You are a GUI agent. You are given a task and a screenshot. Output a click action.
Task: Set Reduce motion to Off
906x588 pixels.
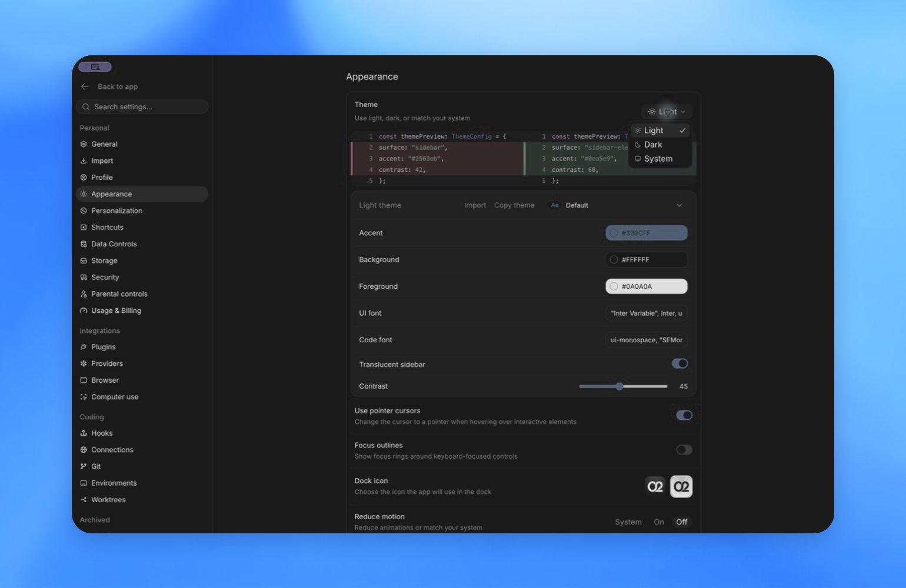click(x=681, y=522)
